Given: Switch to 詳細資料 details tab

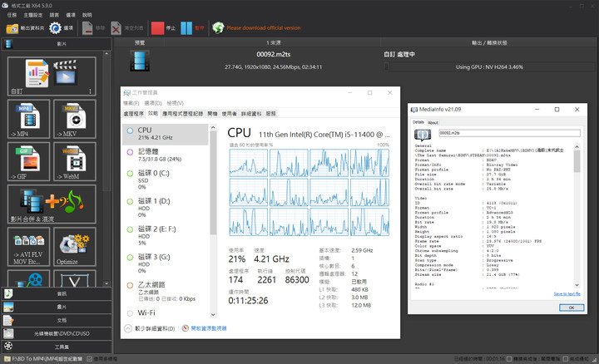Looking at the screenshot, I should coord(251,114).
